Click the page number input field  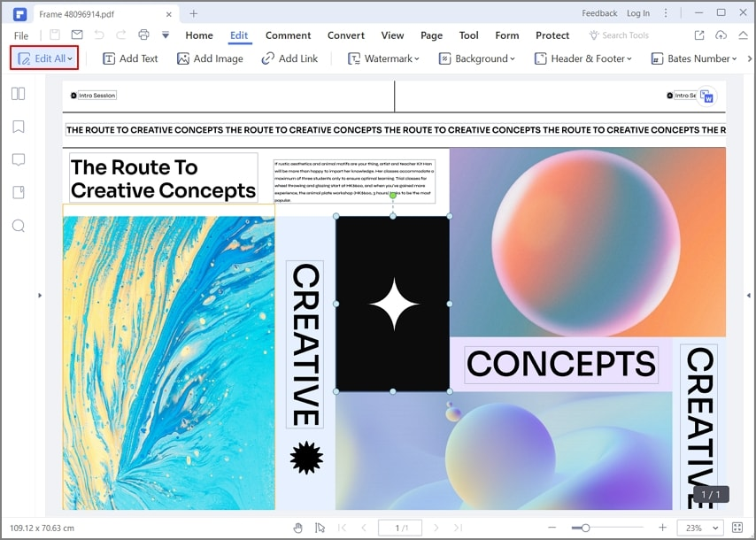point(399,528)
